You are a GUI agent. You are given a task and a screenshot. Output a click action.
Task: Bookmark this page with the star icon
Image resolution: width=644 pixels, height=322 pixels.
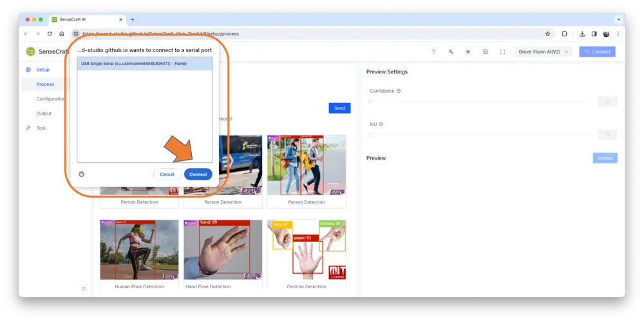548,33
